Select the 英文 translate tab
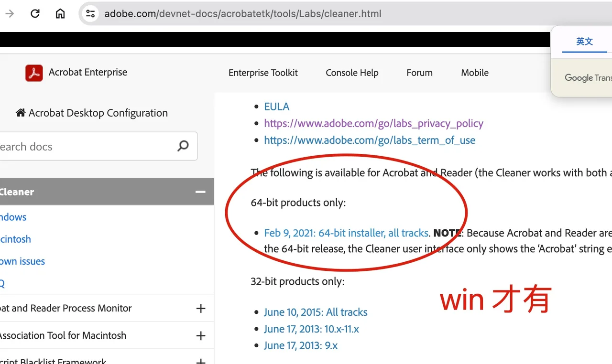The height and width of the screenshot is (364, 612). 584,42
